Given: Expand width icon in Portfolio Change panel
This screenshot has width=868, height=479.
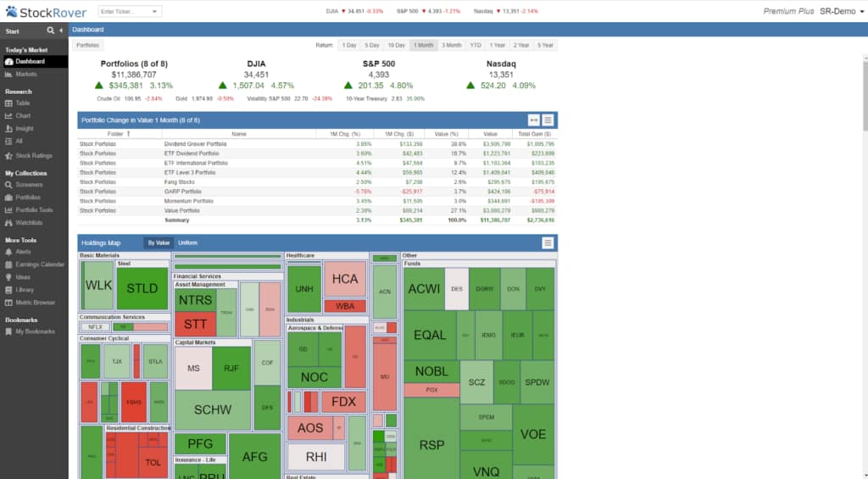Looking at the screenshot, I should point(534,120).
